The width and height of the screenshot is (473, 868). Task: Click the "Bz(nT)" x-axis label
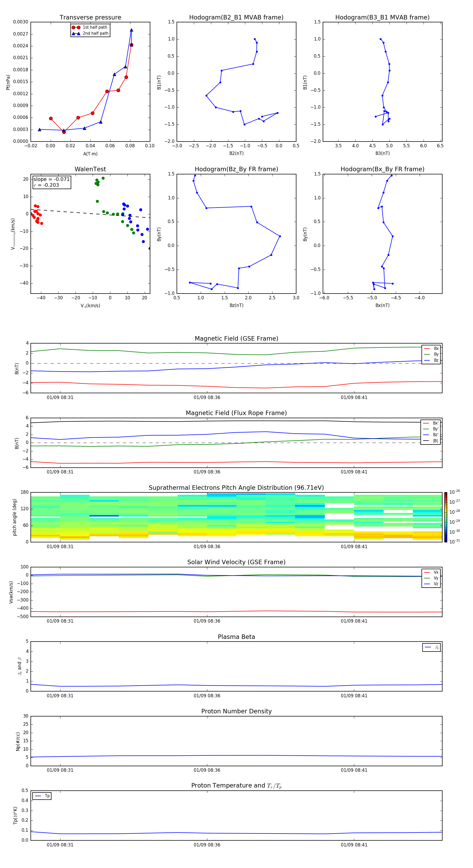tap(236, 306)
